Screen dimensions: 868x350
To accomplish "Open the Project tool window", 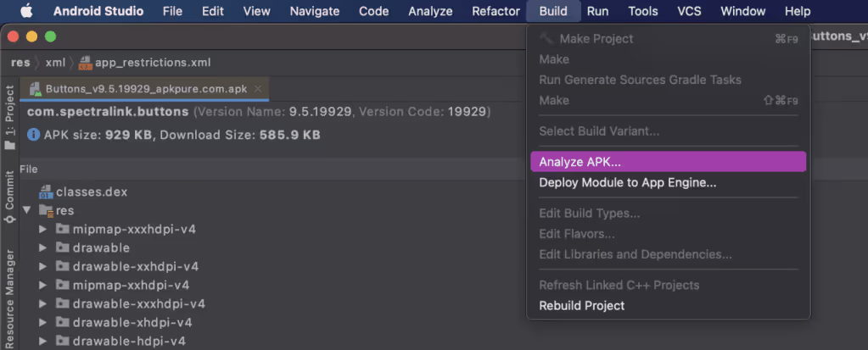I will 10,117.
